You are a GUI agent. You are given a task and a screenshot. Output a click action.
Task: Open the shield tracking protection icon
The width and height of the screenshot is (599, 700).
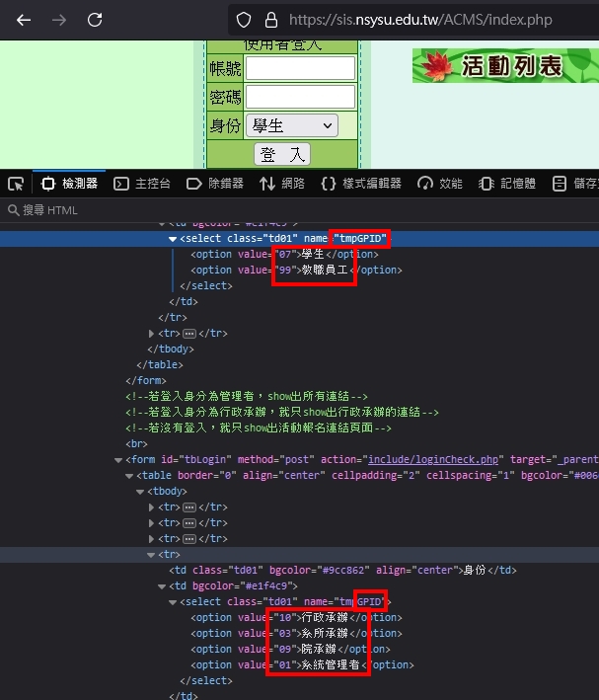tap(244, 20)
